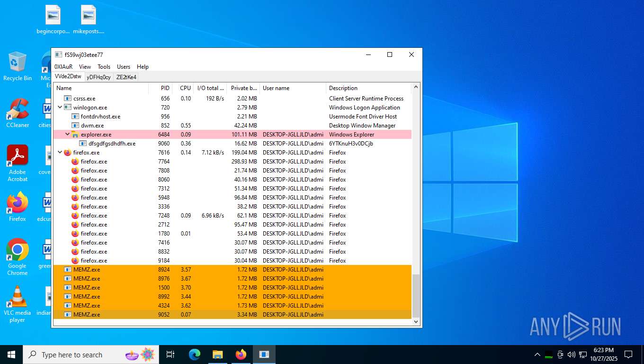Open the notification center icon
The width and height of the screenshot is (644, 364).
point(628,355)
